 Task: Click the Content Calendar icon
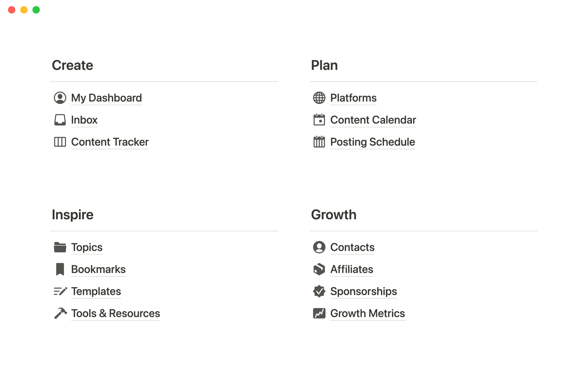click(x=319, y=120)
